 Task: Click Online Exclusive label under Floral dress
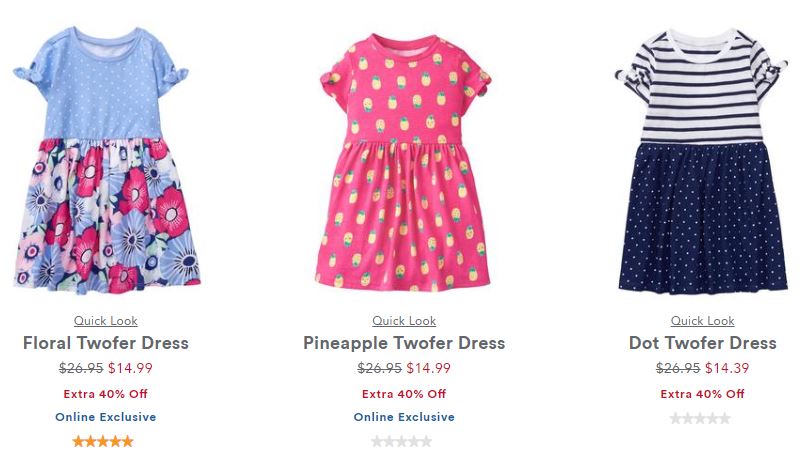[106, 417]
